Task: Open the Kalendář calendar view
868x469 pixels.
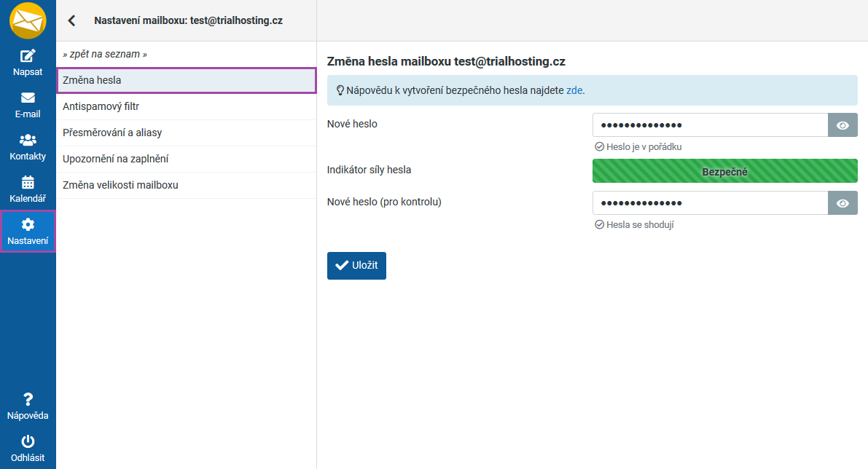Action: coord(28,189)
